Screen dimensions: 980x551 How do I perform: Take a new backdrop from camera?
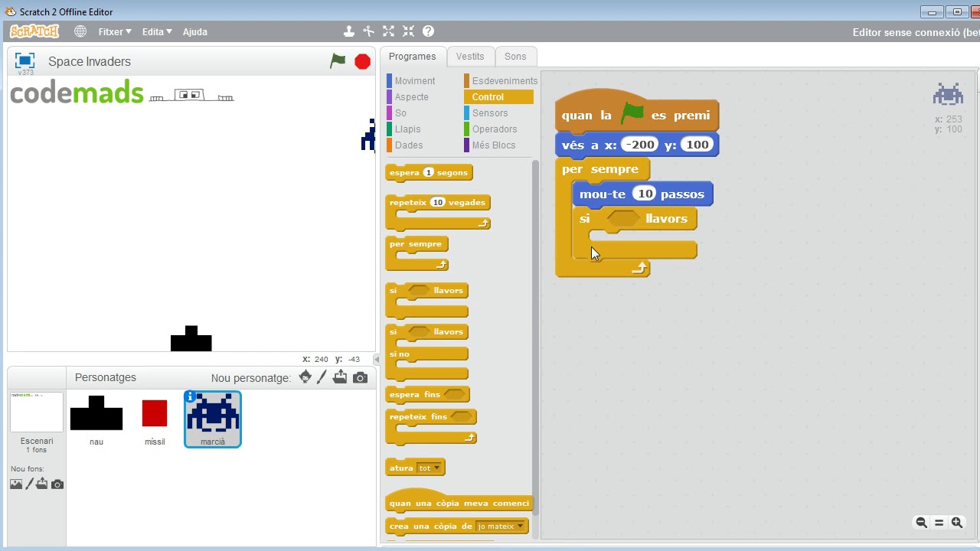click(x=57, y=484)
